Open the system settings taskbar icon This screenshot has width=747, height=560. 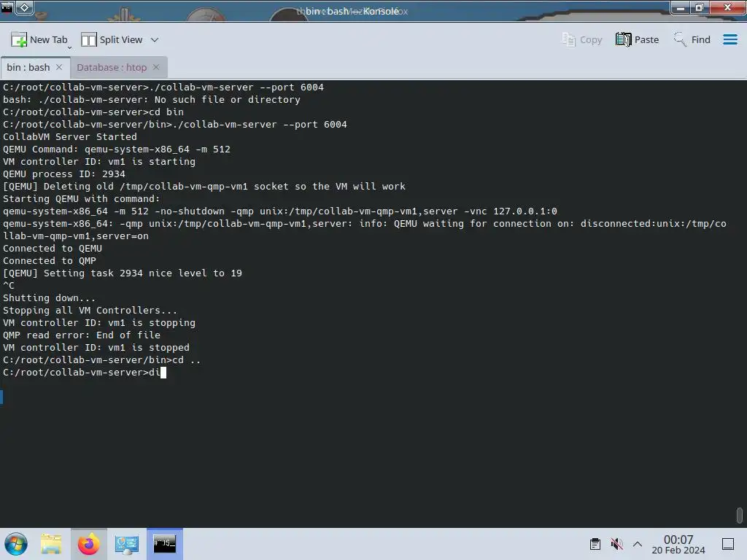tap(126, 544)
